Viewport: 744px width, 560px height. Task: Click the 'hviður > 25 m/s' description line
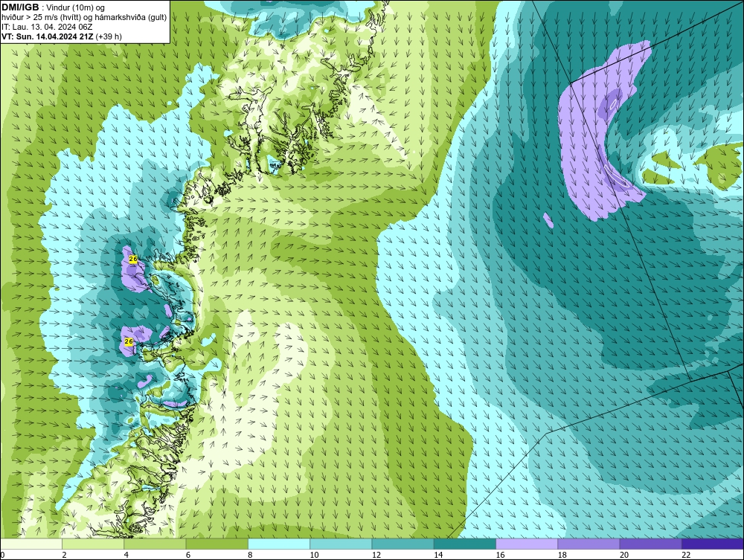point(84,17)
